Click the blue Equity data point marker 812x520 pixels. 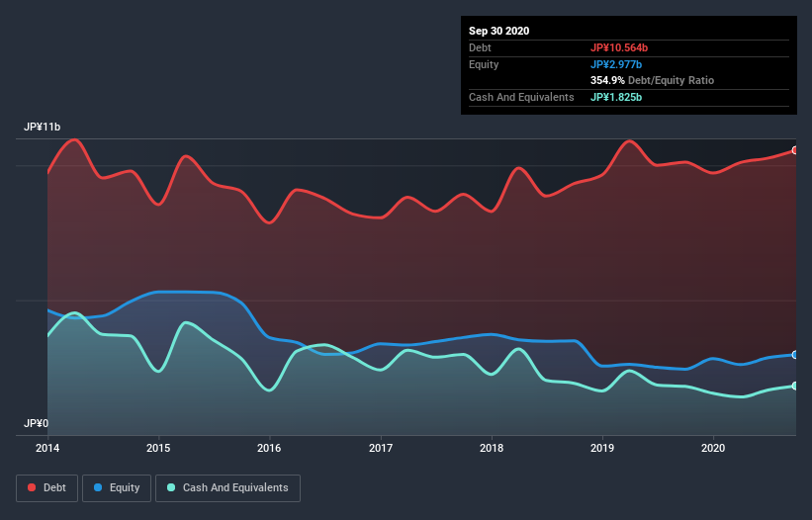coord(795,355)
